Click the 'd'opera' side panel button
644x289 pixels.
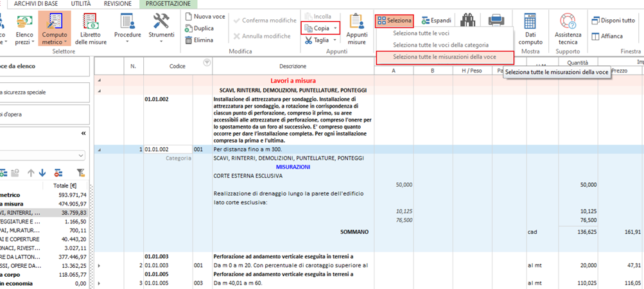[45, 114]
